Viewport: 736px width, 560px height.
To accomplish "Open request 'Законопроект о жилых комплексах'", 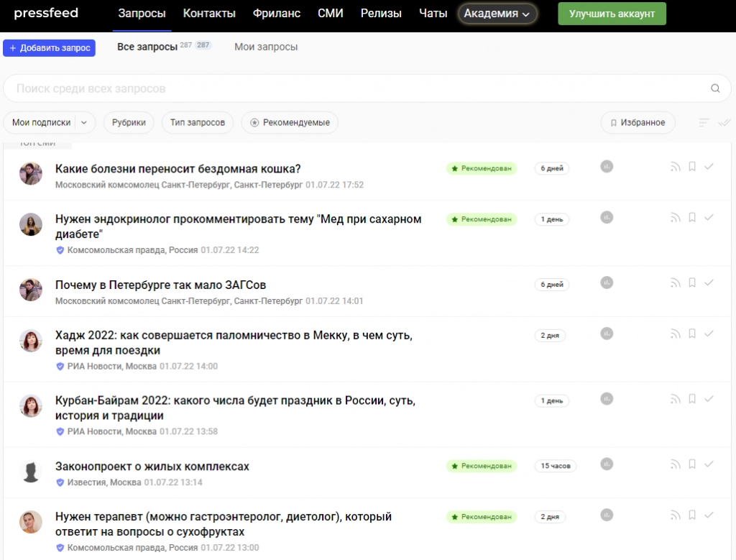I will 152,467.
